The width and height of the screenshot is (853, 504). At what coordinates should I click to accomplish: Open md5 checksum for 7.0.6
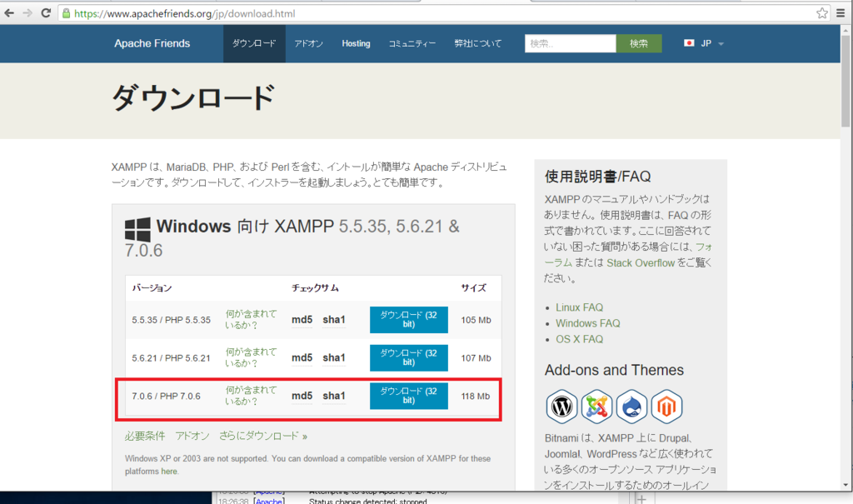tap(302, 396)
